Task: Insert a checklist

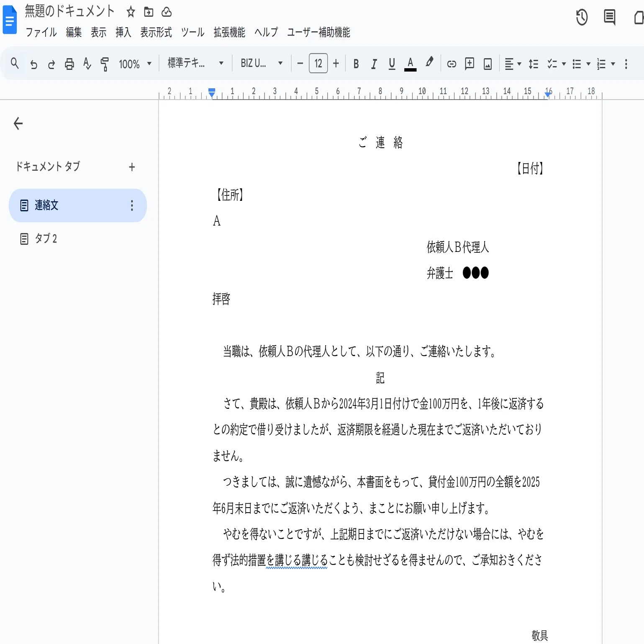Action: click(552, 64)
